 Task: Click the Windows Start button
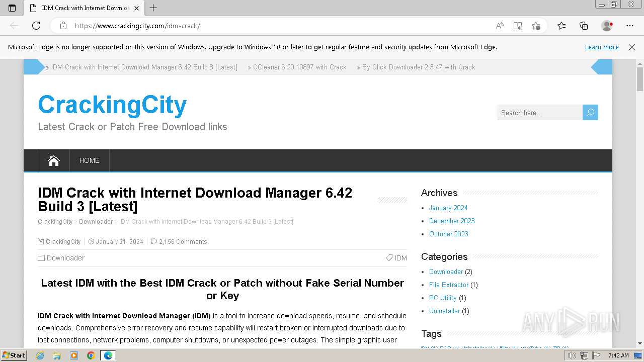[14, 355]
